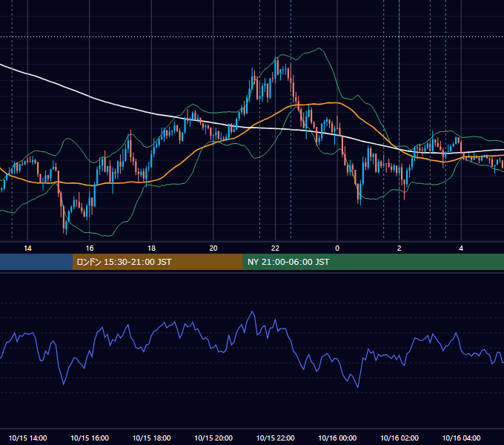Click hour label 18 on upper axis
The height and width of the screenshot is (445, 504).
151,248
